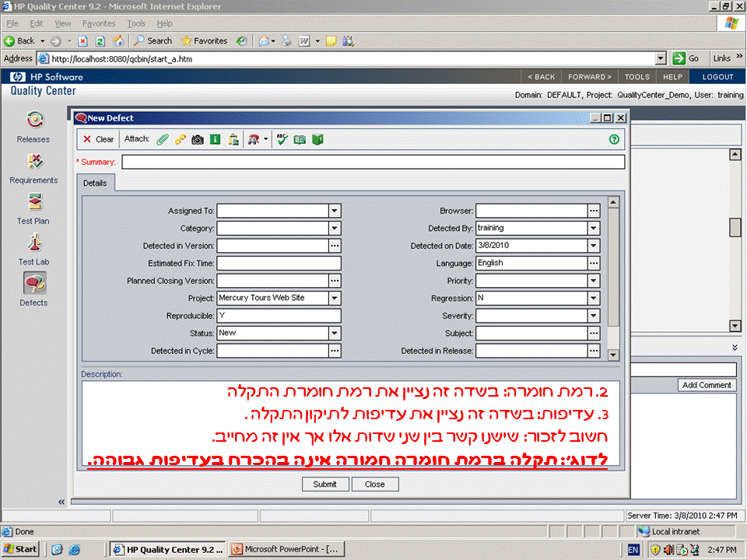Open the Detected on Date dropdown
This screenshot has width=747, height=560.
click(x=594, y=246)
